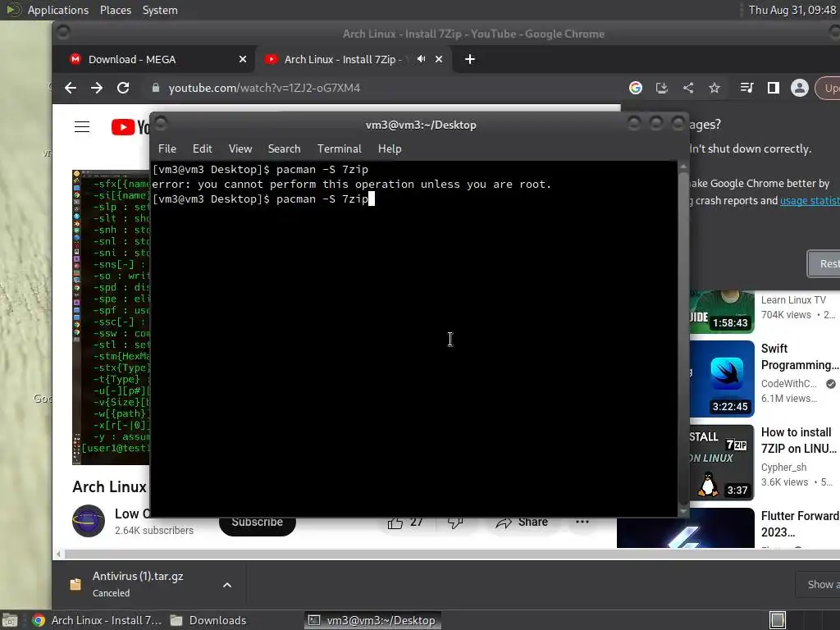The width and height of the screenshot is (840, 630).
Task: Bookmark this page with the star
Action: (714, 88)
